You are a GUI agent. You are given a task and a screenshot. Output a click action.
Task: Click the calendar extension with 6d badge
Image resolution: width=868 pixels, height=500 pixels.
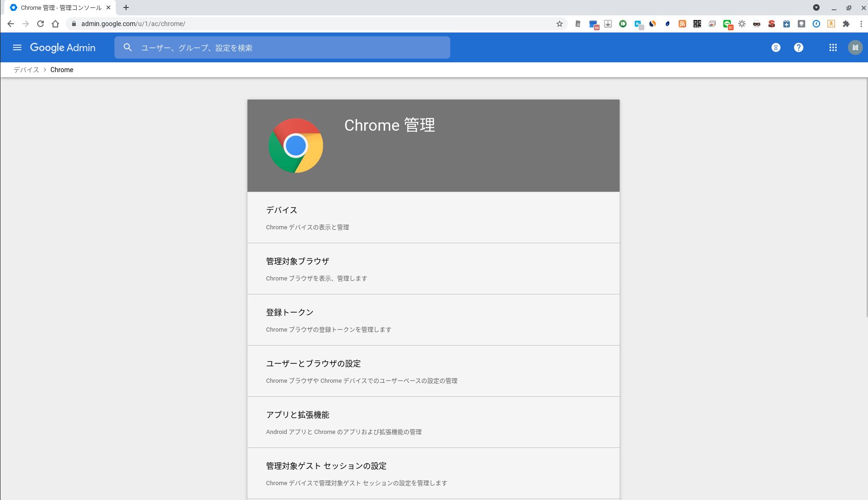(x=594, y=24)
